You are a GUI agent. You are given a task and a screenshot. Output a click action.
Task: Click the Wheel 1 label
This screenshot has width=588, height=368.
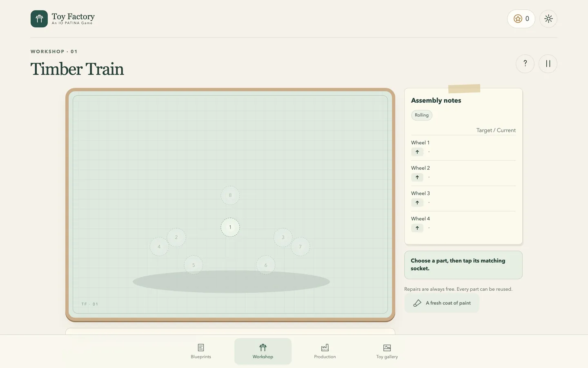(420, 143)
